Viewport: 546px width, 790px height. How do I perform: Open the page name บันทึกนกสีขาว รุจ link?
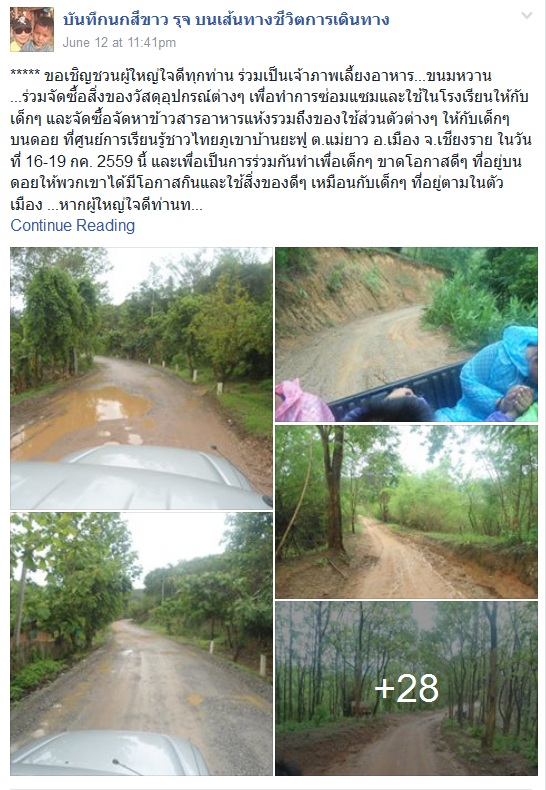[226, 20]
